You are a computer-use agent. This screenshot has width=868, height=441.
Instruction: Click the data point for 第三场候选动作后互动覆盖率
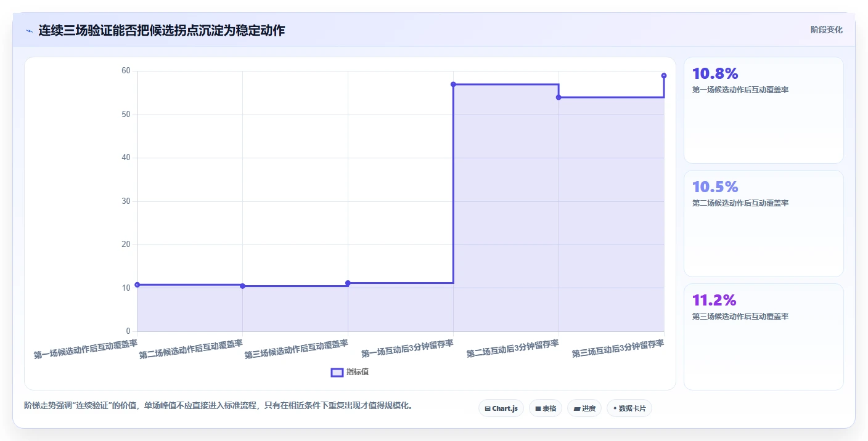pyautogui.click(x=348, y=283)
